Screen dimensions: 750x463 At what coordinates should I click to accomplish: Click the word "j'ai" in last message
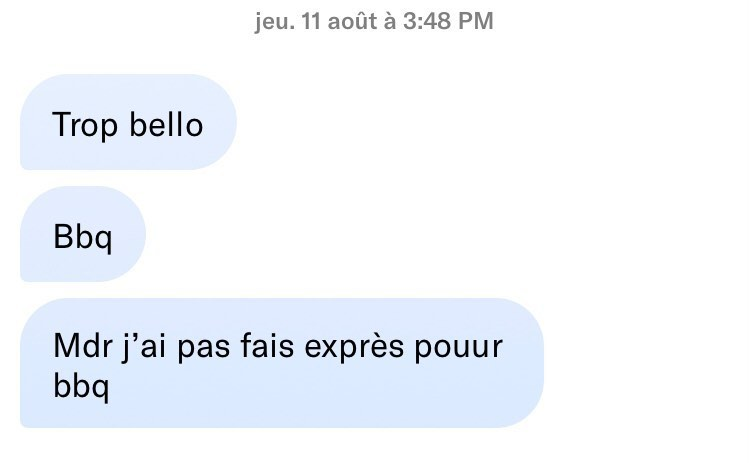click(142, 348)
